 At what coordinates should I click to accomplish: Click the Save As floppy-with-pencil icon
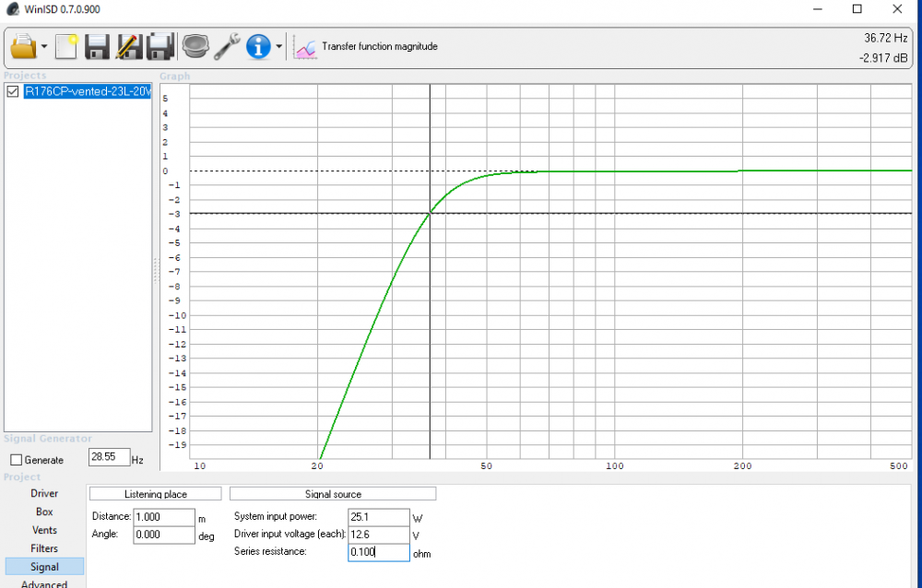pos(129,46)
